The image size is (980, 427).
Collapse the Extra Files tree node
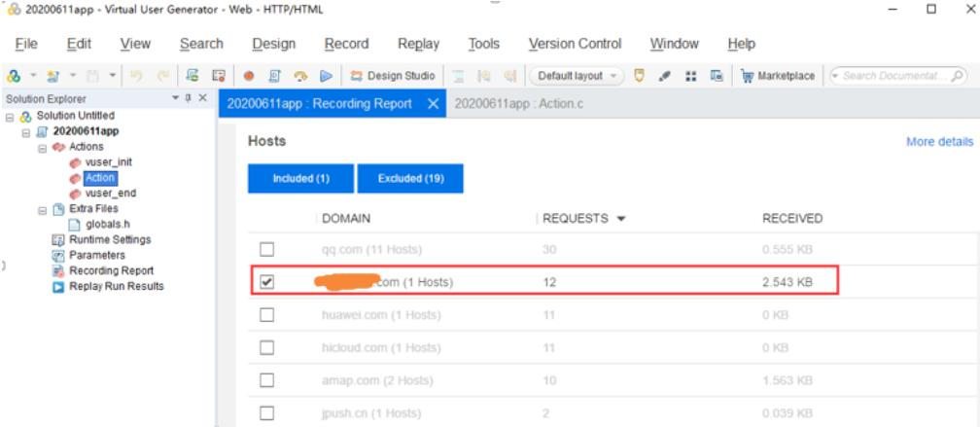[41, 209]
